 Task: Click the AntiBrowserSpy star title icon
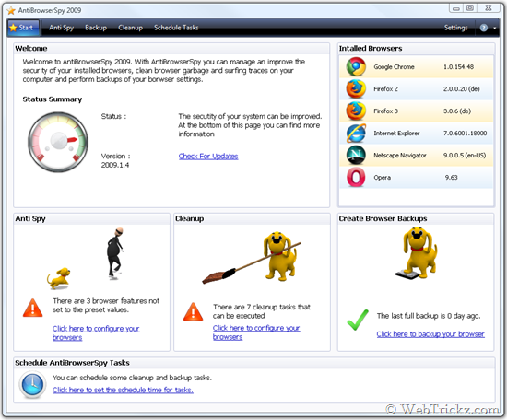point(11,11)
